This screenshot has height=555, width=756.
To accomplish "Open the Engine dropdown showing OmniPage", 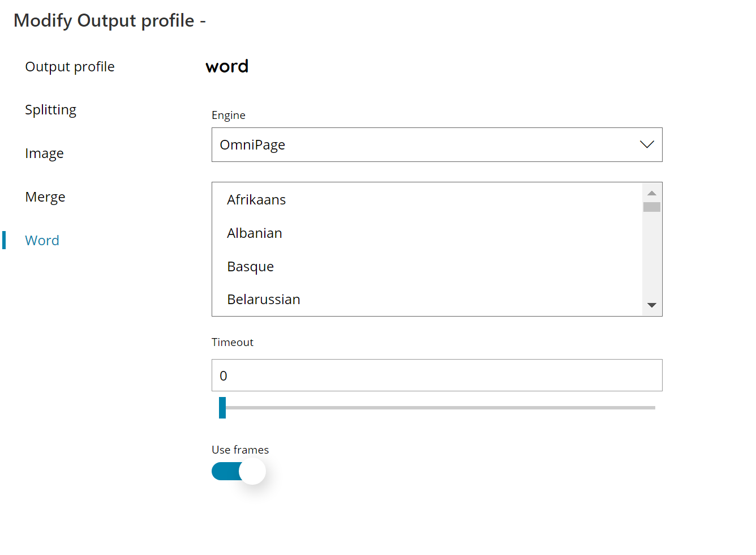I will coord(437,145).
